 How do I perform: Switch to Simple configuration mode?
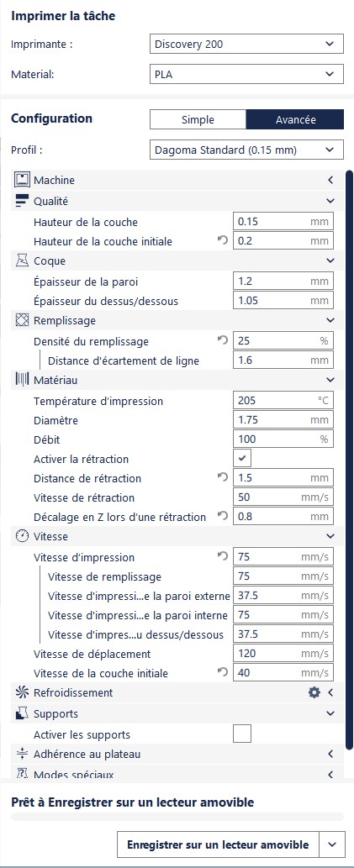(198, 119)
